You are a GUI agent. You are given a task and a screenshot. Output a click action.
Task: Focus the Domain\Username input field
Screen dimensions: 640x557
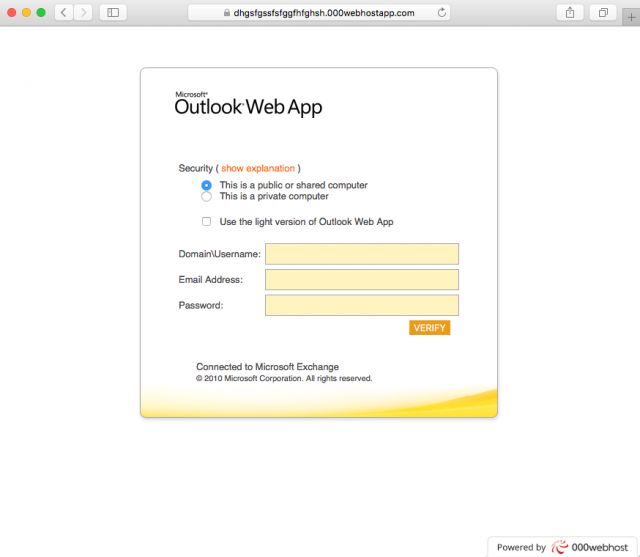coord(362,254)
